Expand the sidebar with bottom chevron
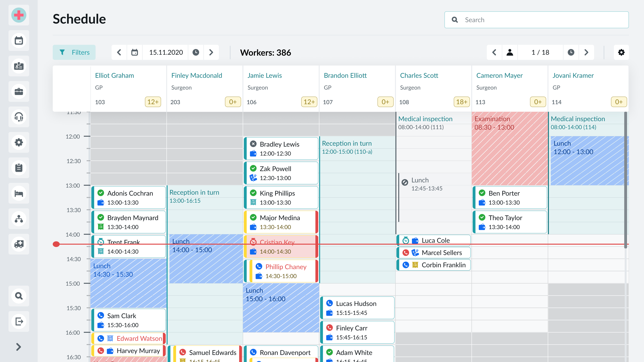The height and width of the screenshot is (362, 644). point(19,347)
